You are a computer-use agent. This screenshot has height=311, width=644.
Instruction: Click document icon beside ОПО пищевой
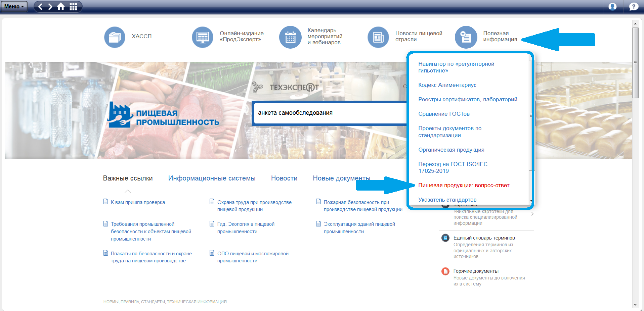tap(212, 253)
